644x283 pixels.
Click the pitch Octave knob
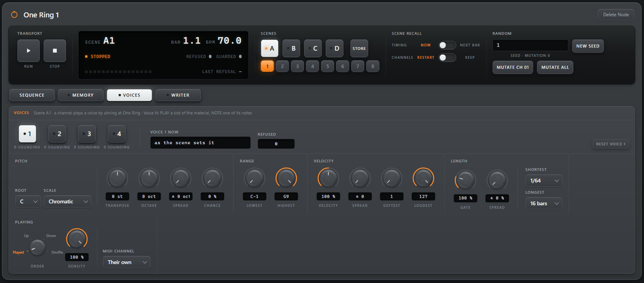pos(149,178)
